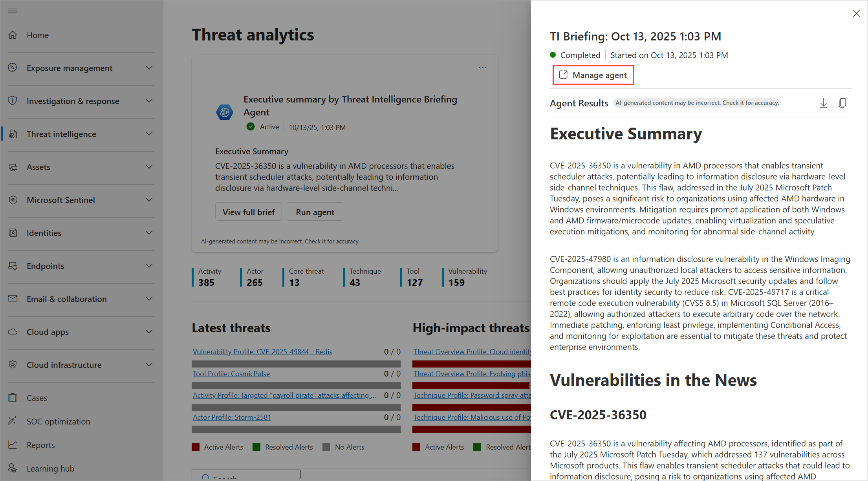
Task: Go to Reports in the sidebar
Action: click(x=41, y=445)
